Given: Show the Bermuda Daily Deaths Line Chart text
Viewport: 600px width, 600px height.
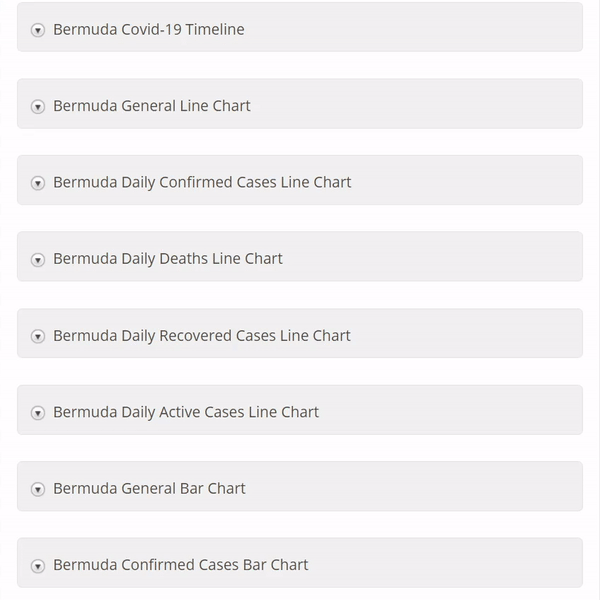Looking at the screenshot, I should click(x=167, y=258).
